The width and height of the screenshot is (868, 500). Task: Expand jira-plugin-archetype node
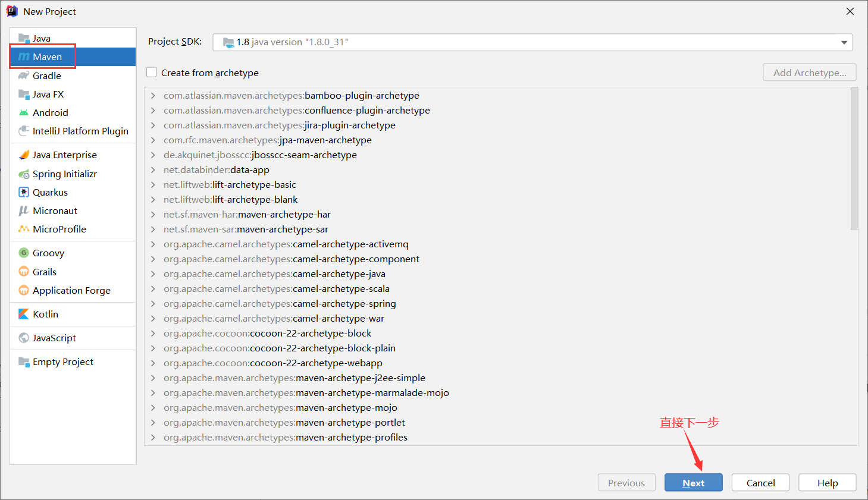click(x=153, y=125)
